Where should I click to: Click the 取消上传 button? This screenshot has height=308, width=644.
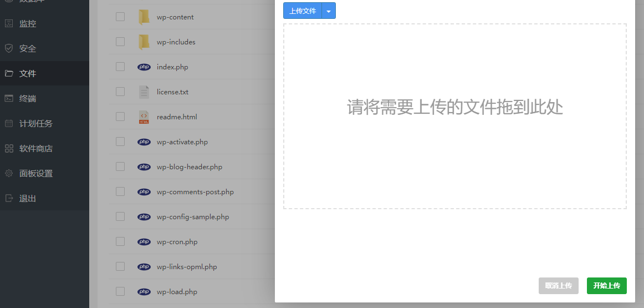(558, 286)
